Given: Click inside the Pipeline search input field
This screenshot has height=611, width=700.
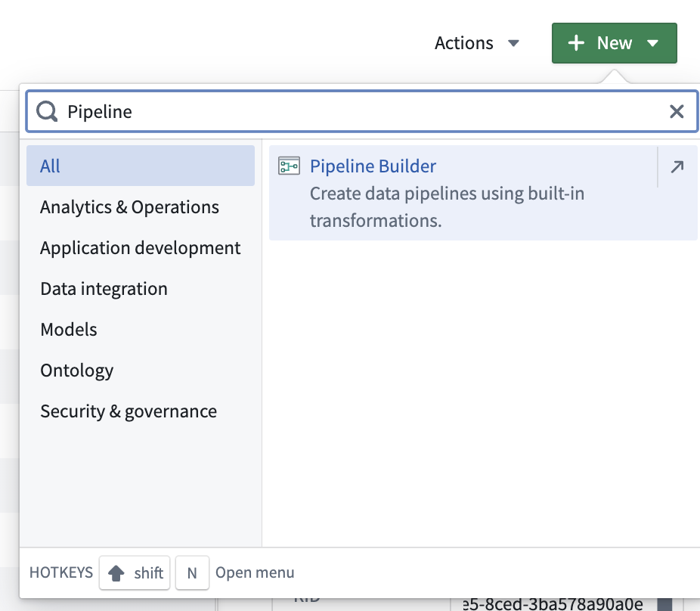Looking at the screenshot, I should pyautogui.click(x=302, y=111).
